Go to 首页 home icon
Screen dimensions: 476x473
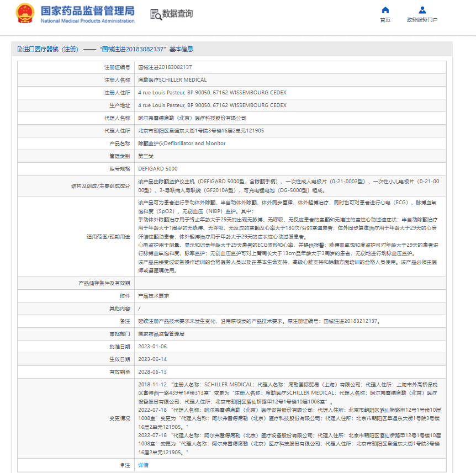[385, 10]
